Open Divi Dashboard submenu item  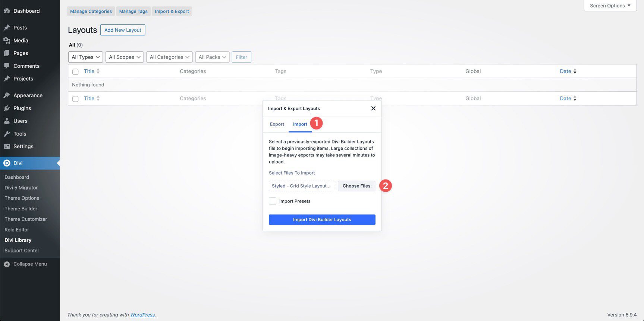[17, 177]
